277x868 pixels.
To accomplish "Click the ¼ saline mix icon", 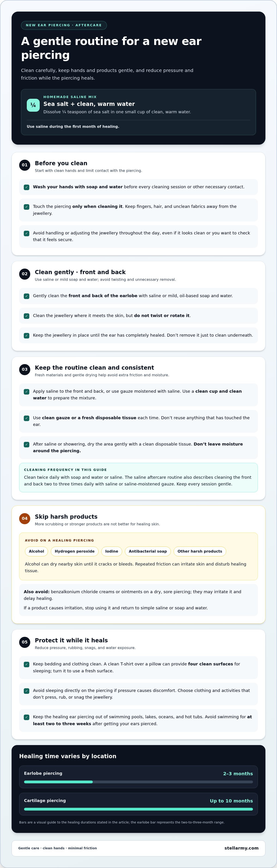I will coord(33,105).
